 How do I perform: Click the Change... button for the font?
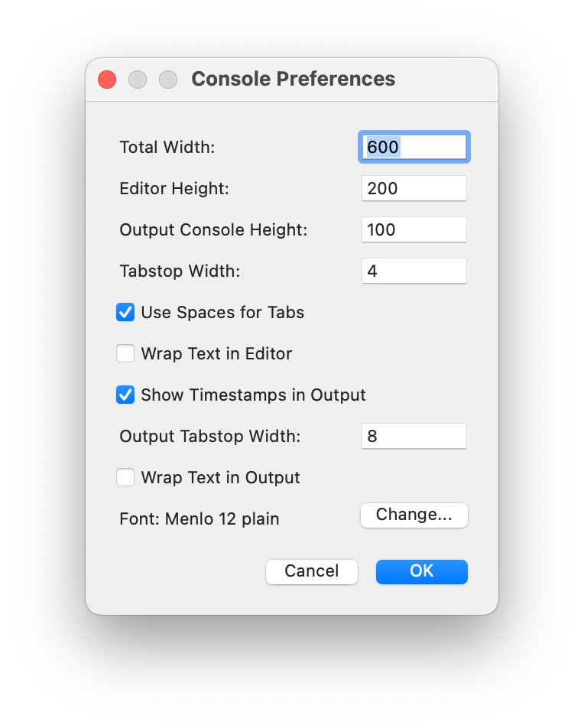[414, 515]
